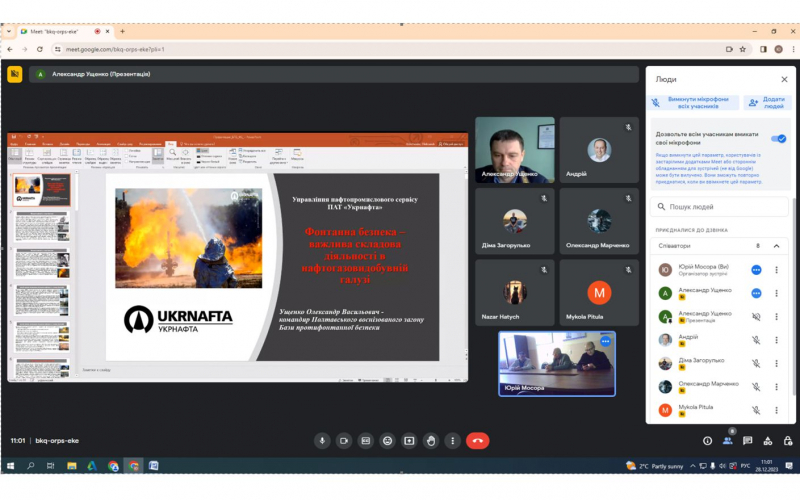
Task: Mute Олександр Марченко in participant list
Action: click(x=756, y=387)
